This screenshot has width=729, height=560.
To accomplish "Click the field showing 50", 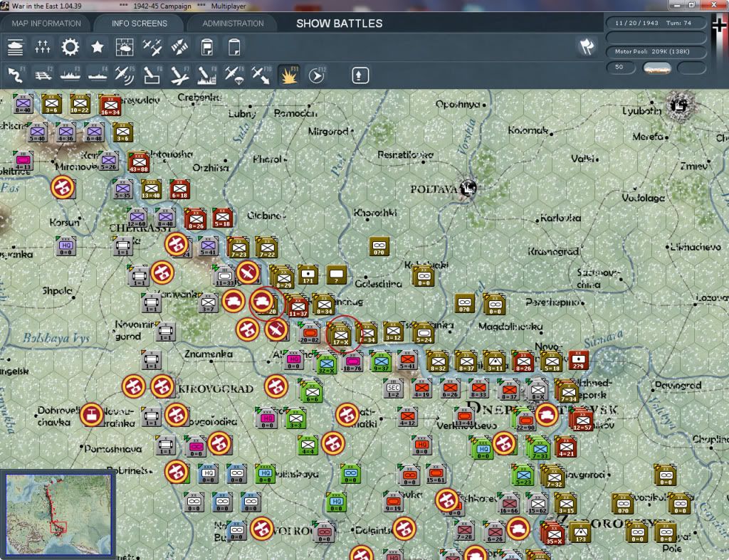I will point(621,68).
